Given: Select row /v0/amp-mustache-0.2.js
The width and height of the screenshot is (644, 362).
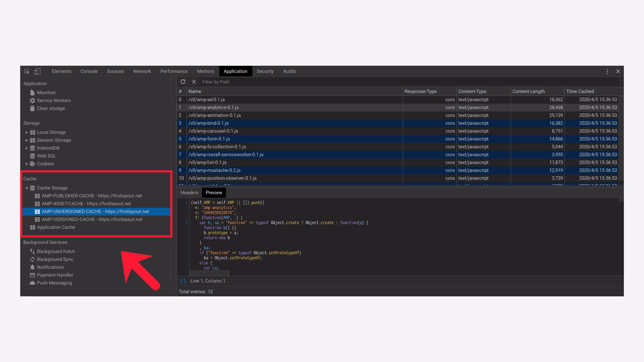Looking at the screenshot, I should (x=398, y=170).
